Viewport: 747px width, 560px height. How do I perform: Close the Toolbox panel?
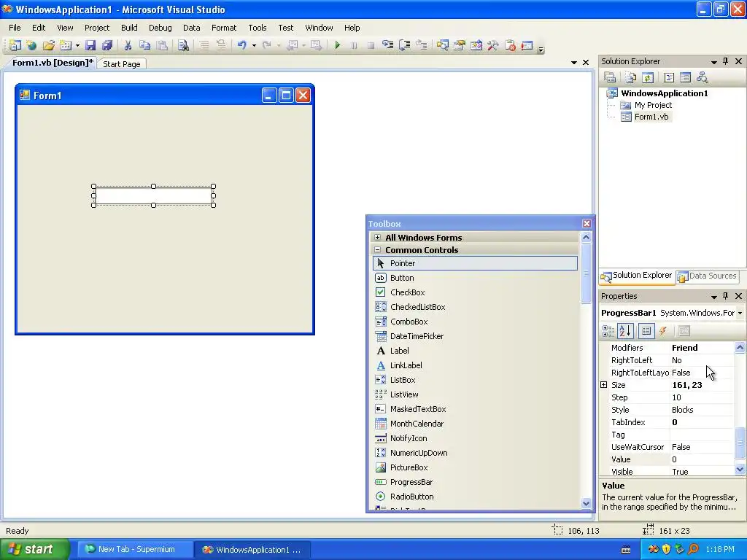[x=587, y=223]
